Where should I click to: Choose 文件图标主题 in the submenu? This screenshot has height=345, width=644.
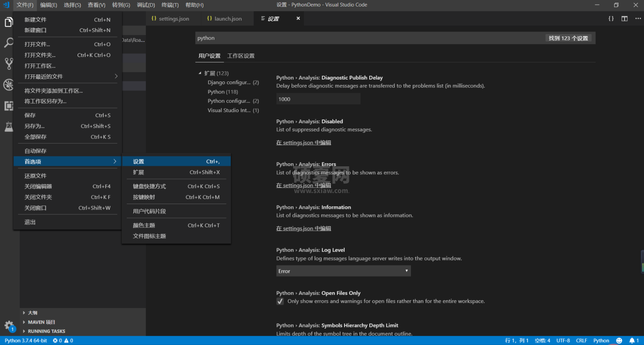click(x=176, y=236)
